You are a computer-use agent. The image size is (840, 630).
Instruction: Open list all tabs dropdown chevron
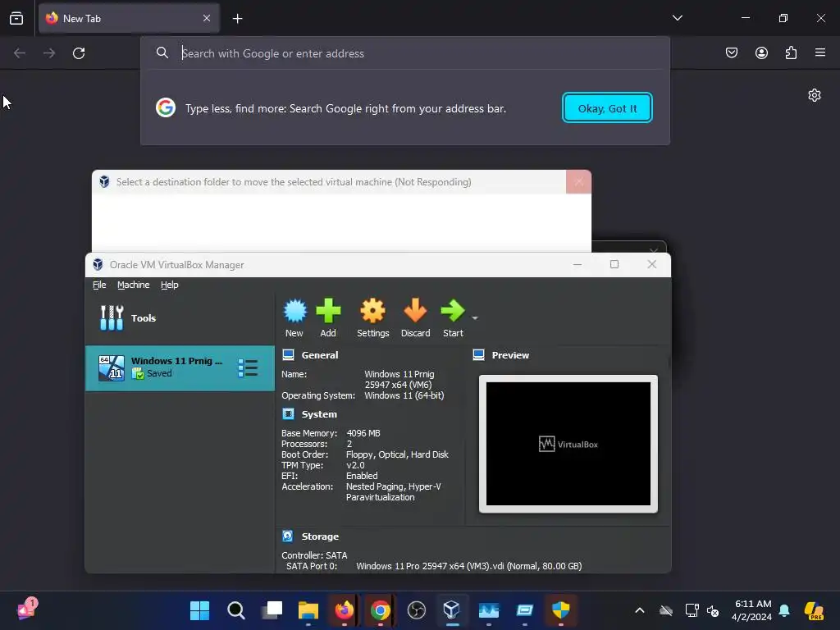(677, 18)
